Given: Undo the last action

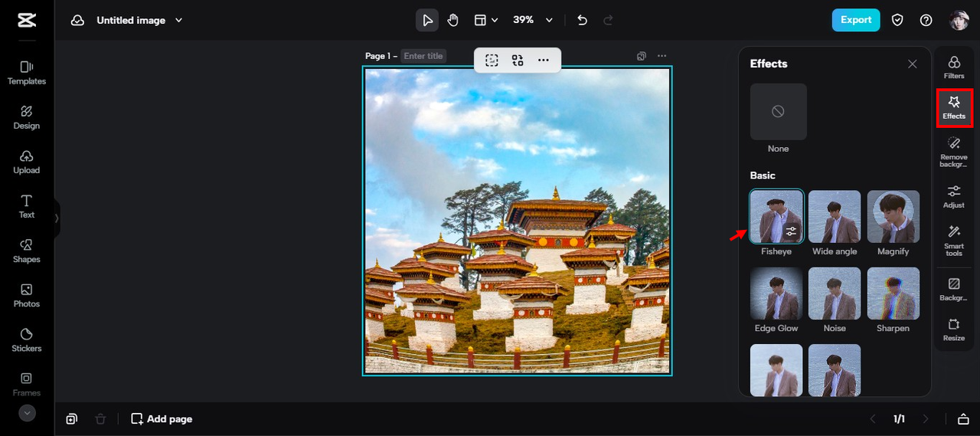Looking at the screenshot, I should (582, 21).
